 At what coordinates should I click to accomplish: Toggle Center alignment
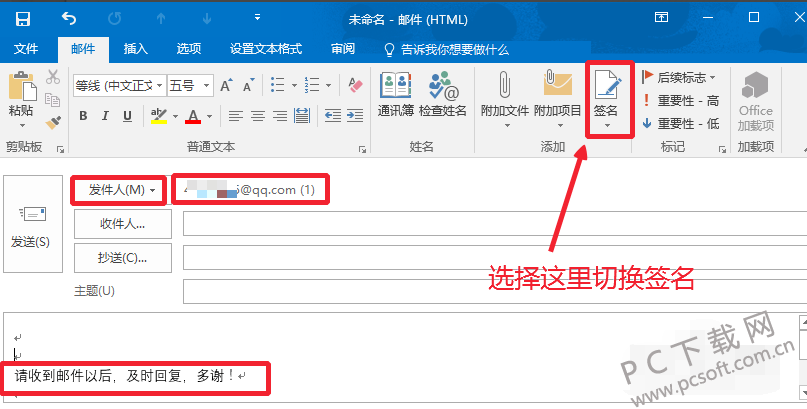click(x=258, y=116)
